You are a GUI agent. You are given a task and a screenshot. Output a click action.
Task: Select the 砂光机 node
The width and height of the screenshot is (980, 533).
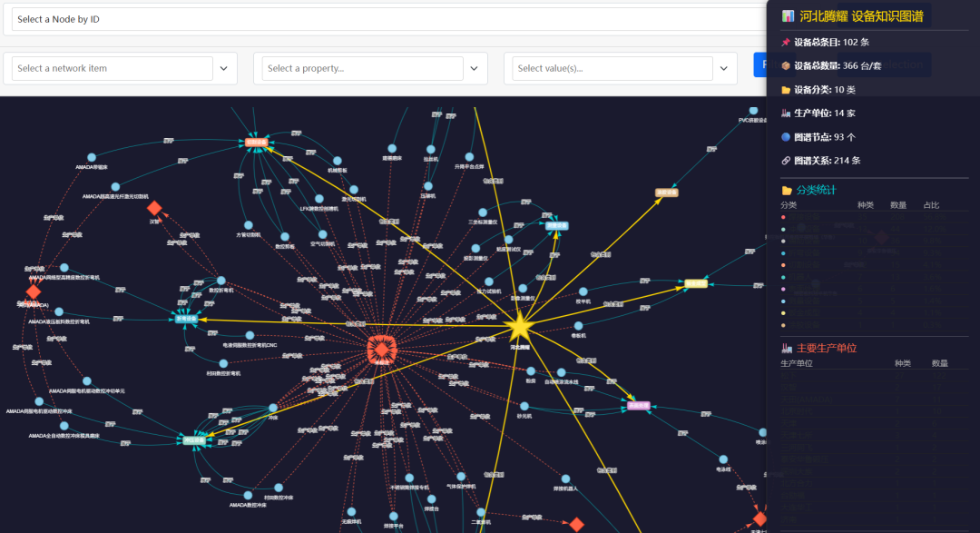coord(524,407)
